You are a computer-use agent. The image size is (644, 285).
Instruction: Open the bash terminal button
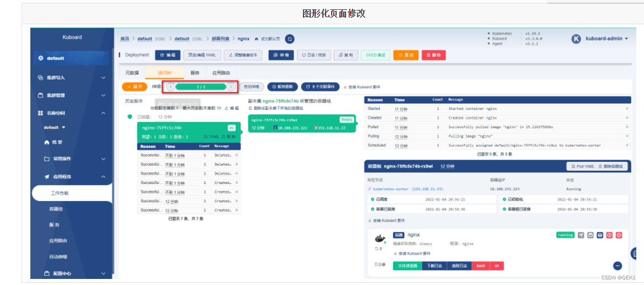[x=480, y=266]
